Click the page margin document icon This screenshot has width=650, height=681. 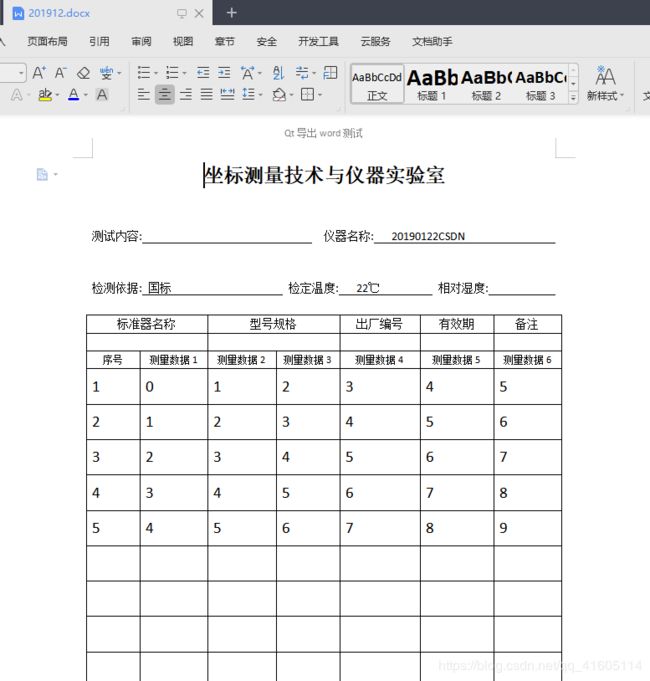[x=42, y=175]
